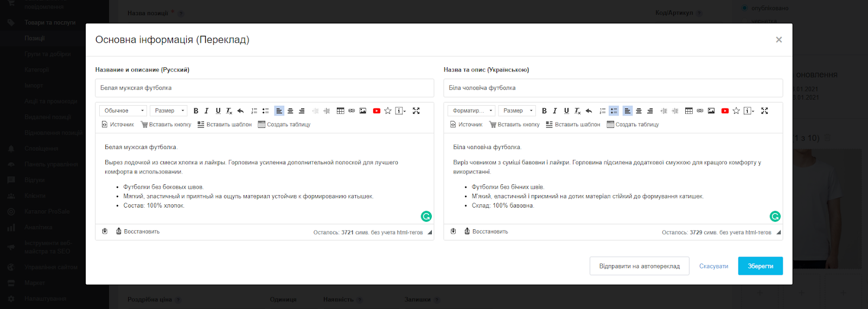
Task: Remove formatting in the Ukrainian editor
Action: point(577,111)
